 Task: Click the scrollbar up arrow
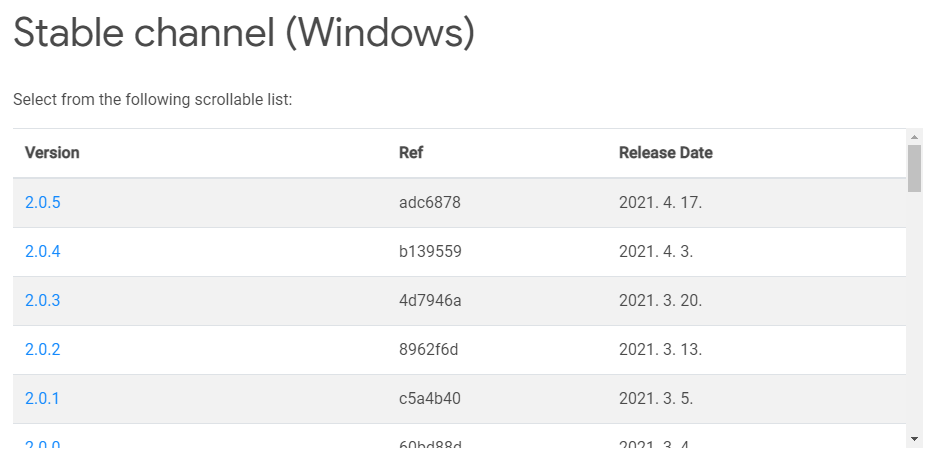click(914, 137)
